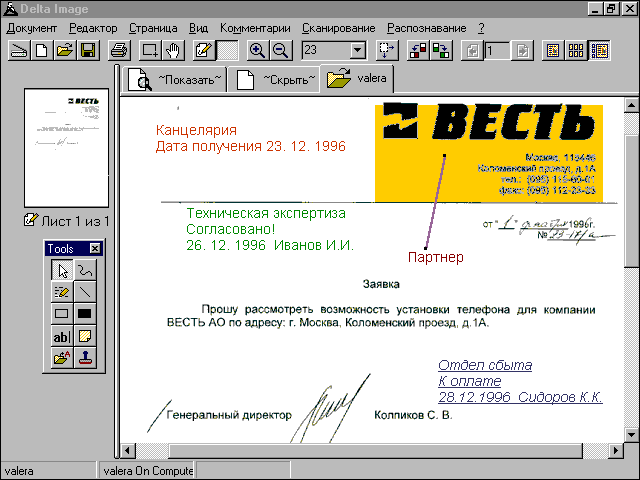Activate the hand pan tool

(173, 51)
